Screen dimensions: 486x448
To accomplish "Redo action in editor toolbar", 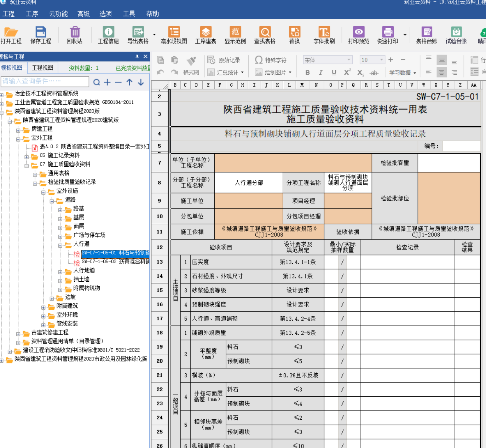I will (x=174, y=72).
